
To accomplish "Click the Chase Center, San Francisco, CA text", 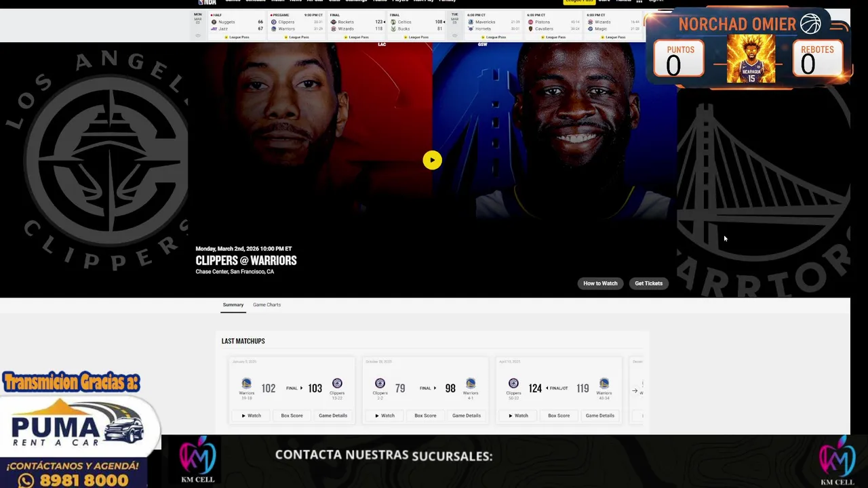I will point(235,272).
